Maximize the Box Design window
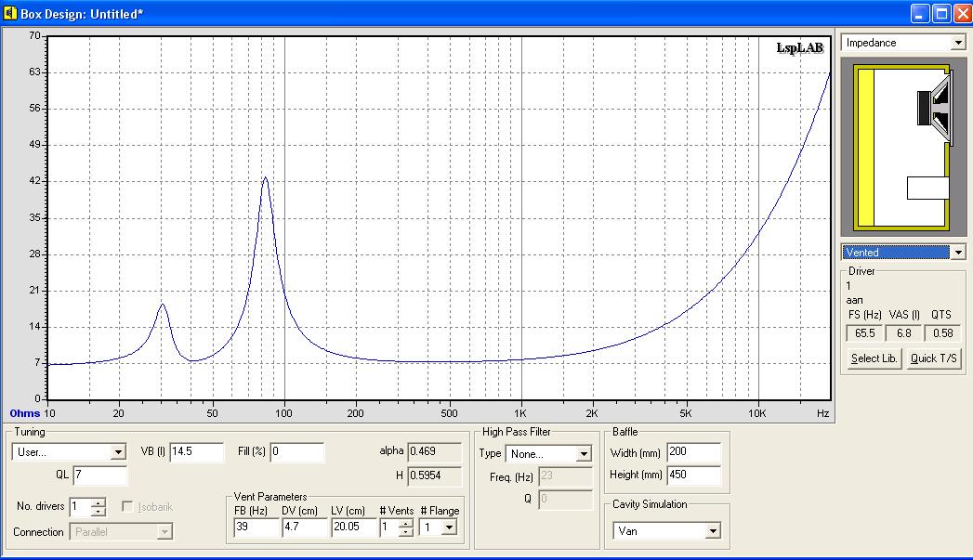Viewport: 973px width, 560px height. (x=941, y=14)
